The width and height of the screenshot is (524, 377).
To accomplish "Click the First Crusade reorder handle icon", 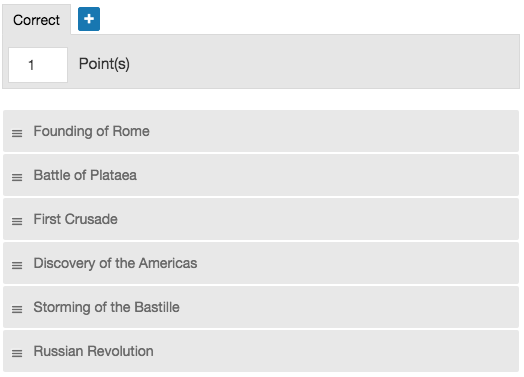I will (x=17, y=221).
